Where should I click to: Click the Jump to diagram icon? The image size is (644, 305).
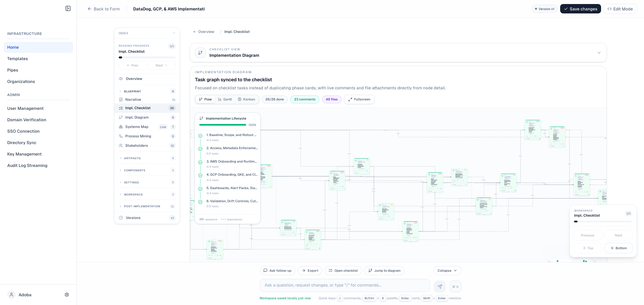(x=370, y=270)
